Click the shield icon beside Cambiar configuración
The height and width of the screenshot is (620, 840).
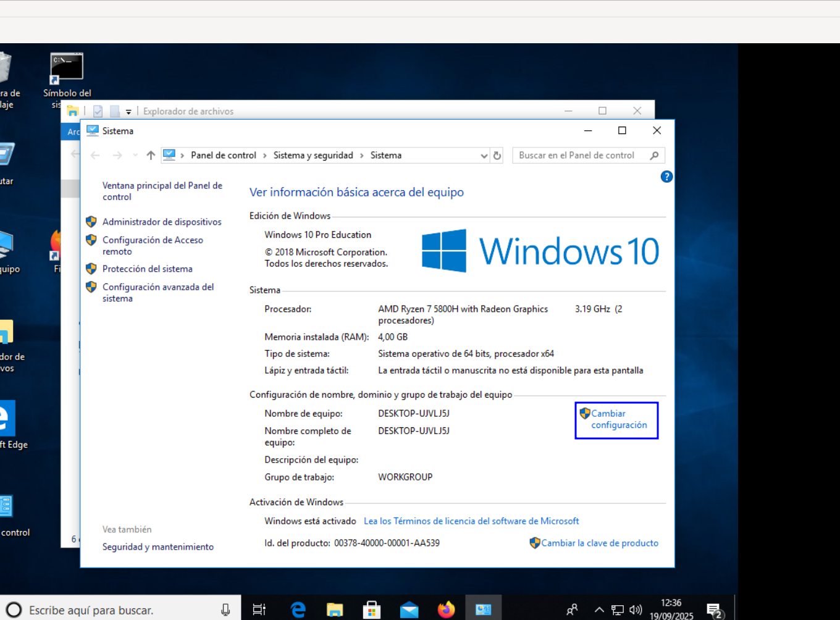pyautogui.click(x=585, y=413)
